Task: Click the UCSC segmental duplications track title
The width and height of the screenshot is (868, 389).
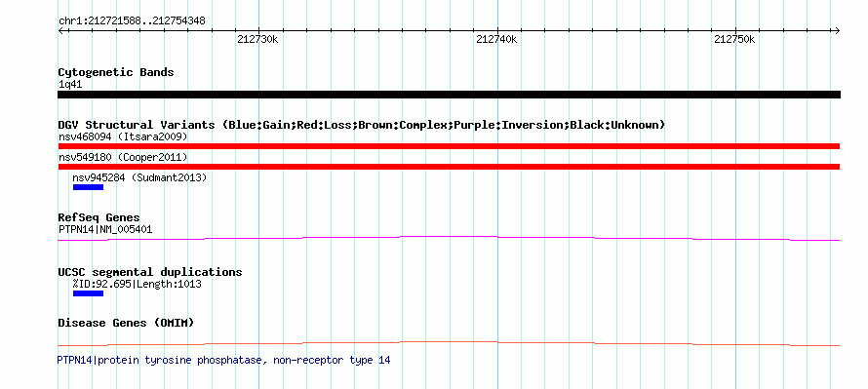Action: [150, 272]
